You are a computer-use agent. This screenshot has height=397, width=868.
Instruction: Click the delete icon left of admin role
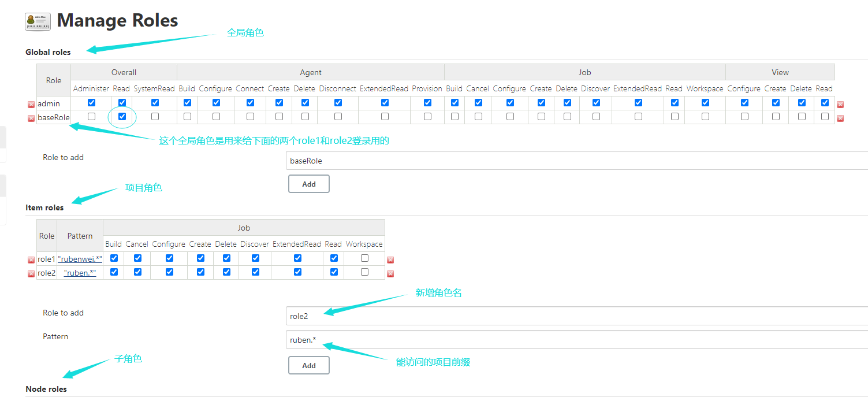pos(31,105)
